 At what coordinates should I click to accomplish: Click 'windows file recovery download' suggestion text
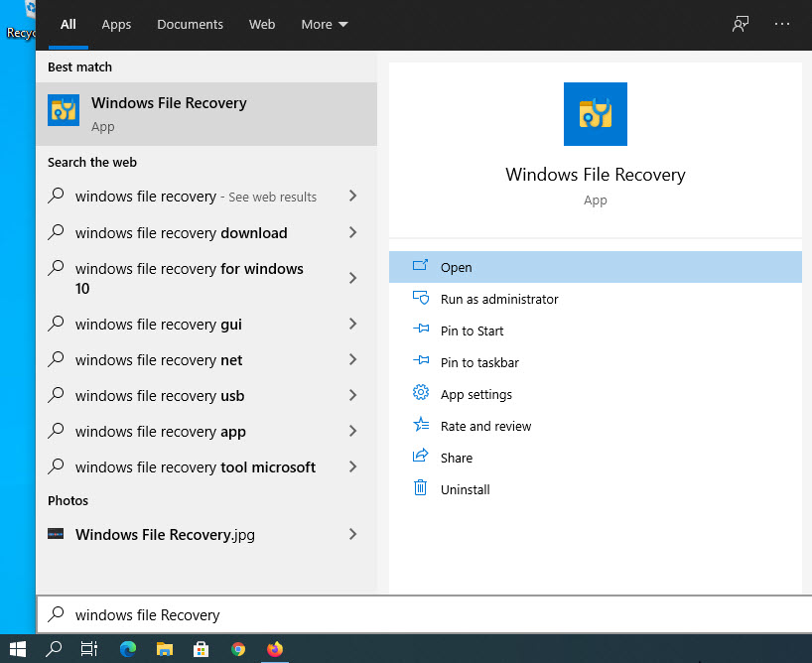182,233
